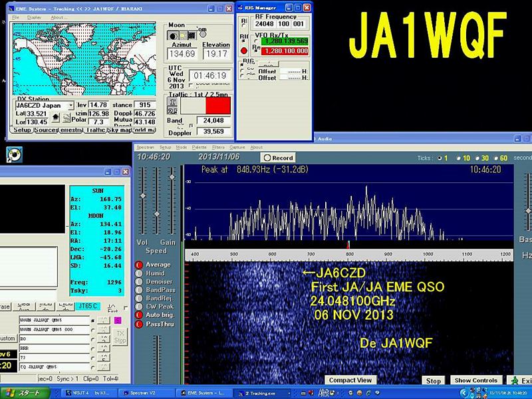Screen dimensions: 532x399
Task: Select the 2.5mn period traffic icon
Action: tap(172, 110)
